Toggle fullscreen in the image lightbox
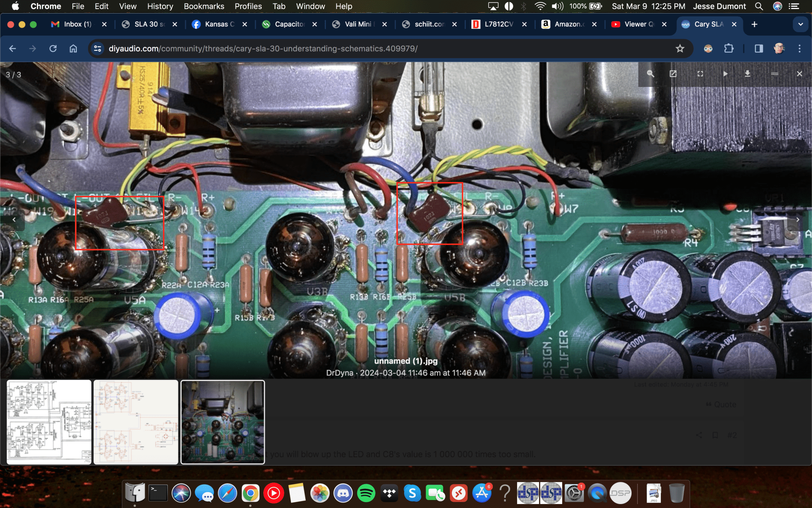Viewport: 812px width, 508px height. click(700, 74)
